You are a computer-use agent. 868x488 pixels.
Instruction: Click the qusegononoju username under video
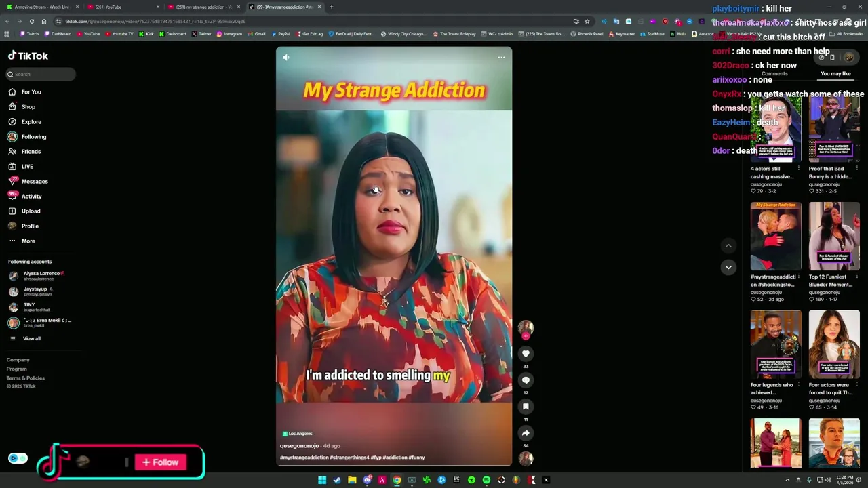click(x=299, y=446)
